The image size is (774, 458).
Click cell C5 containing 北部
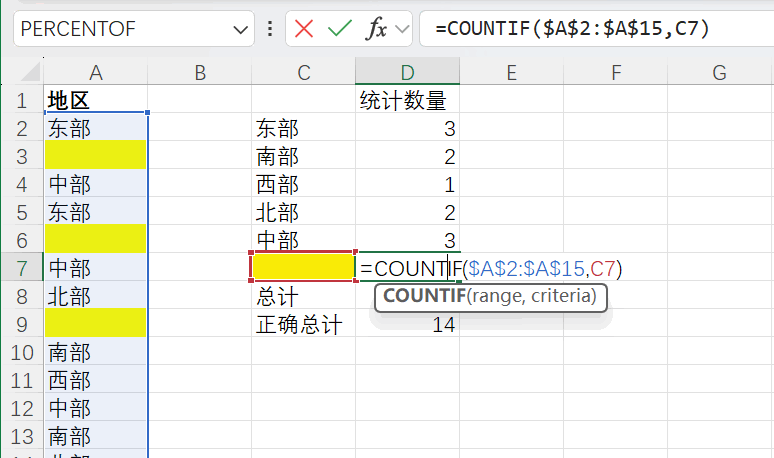click(304, 212)
